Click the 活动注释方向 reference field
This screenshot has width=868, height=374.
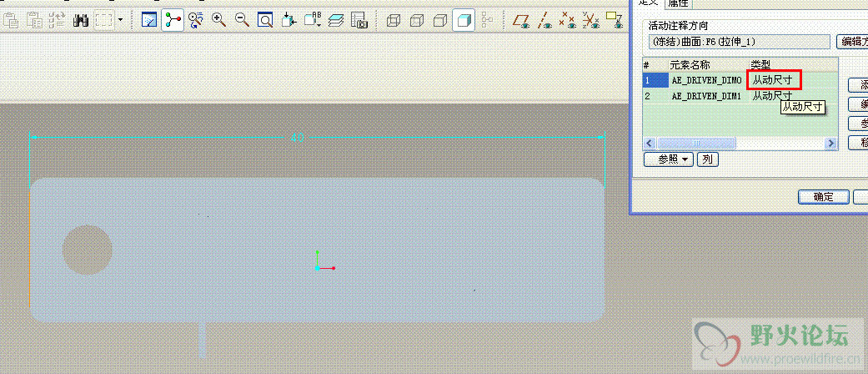click(x=740, y=42)
